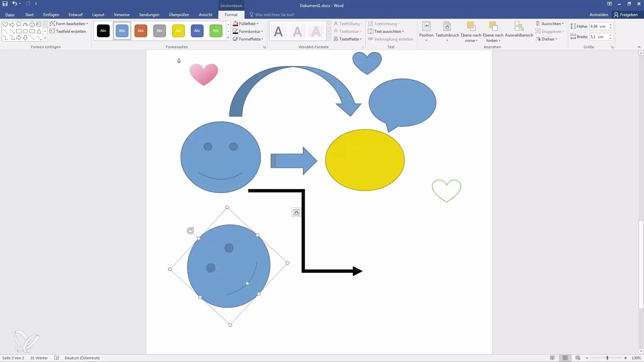The height and width of the screenshot is (362, 644).
Task: Open Ausrichten dropdown
Action: (x=550, y=23)
